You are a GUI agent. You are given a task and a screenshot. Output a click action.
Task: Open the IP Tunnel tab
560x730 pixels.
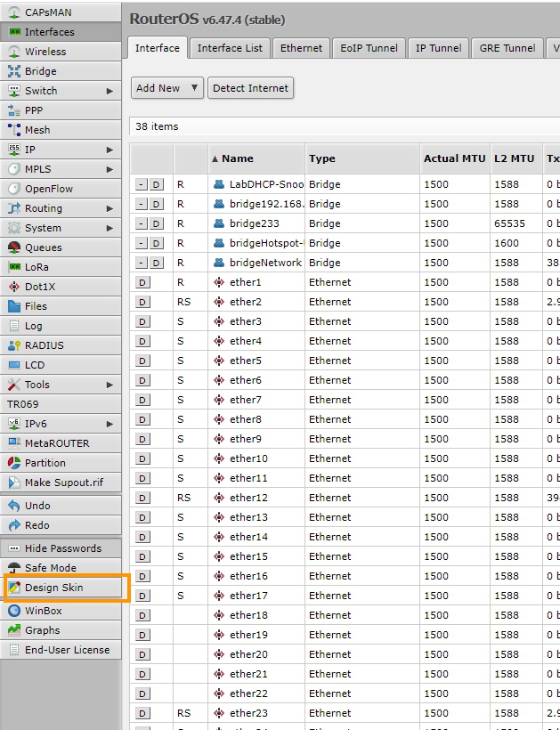(439, 48)
